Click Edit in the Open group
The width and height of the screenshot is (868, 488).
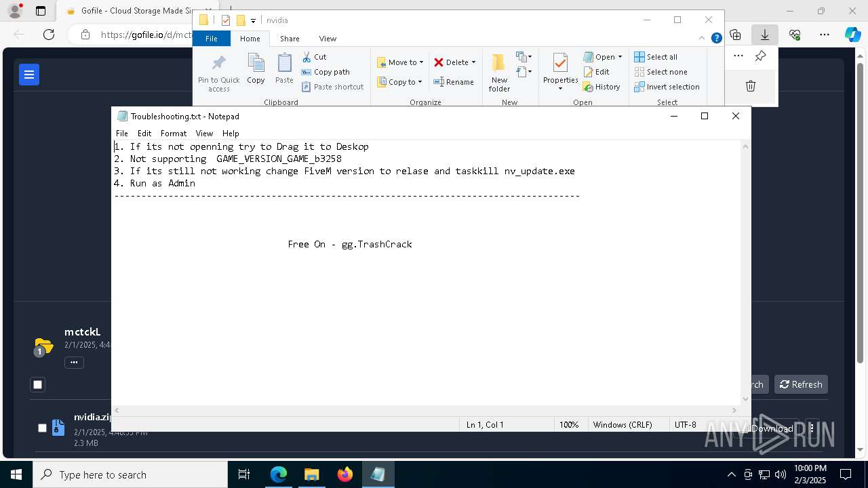(x=596, y=72)
